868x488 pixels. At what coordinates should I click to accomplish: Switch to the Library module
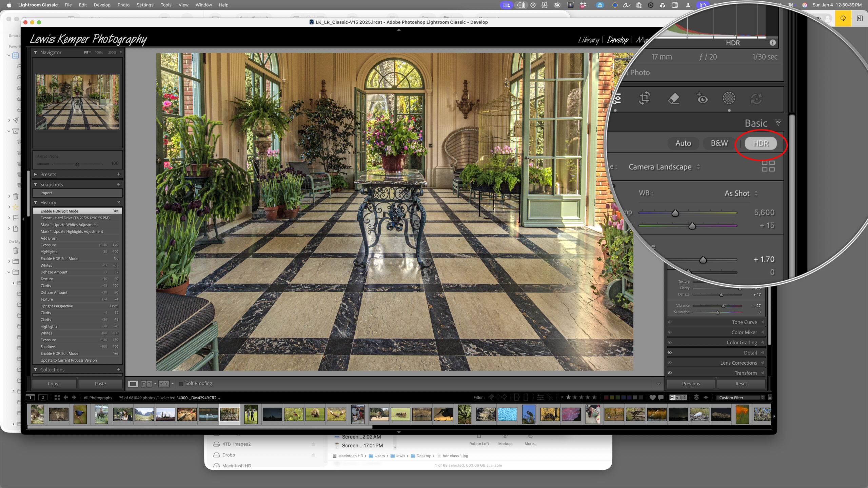588,40
